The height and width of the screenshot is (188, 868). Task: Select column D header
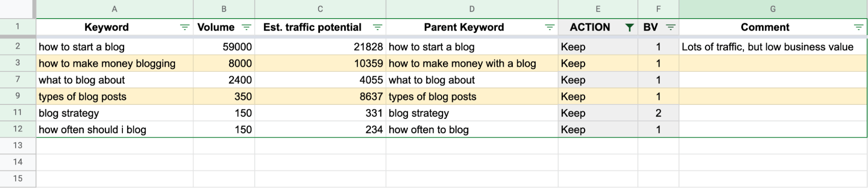(x=472, y=9)
